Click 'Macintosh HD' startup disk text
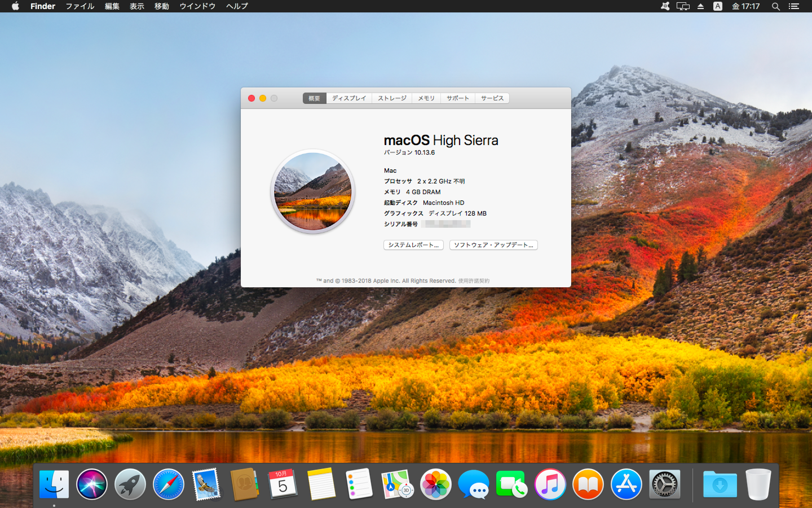The image size is (812, 508). (443, 203)
